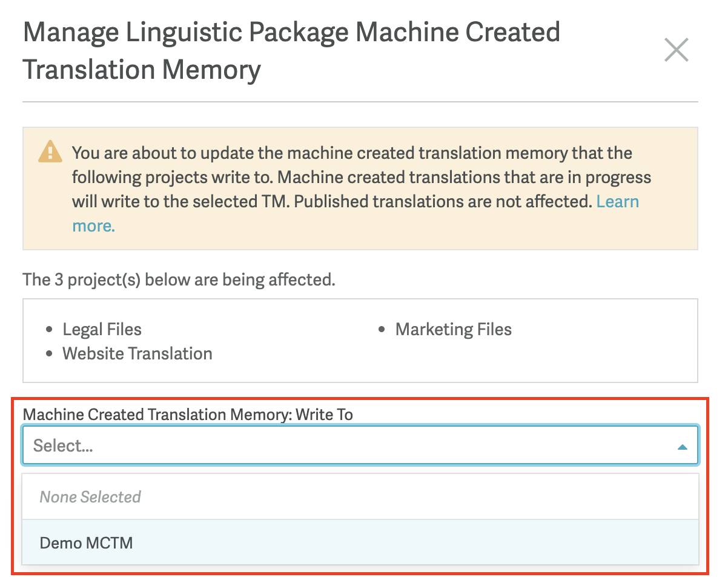Viewport: 728px width, 577px height.
Task: Collapse the dropdown using the caret arrow
Action: [x=682, y=447]
